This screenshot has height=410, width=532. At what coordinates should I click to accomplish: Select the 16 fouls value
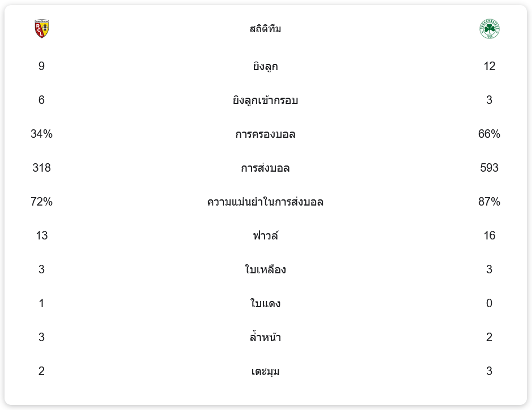coord(489,235)
